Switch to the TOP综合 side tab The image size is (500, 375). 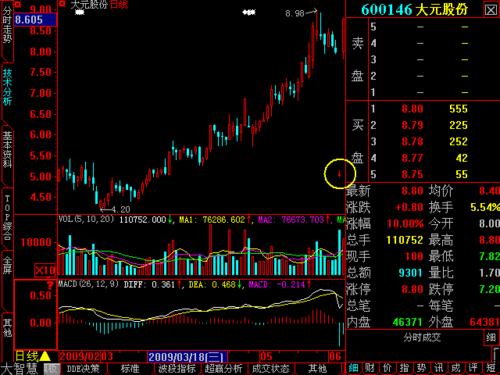7,217
